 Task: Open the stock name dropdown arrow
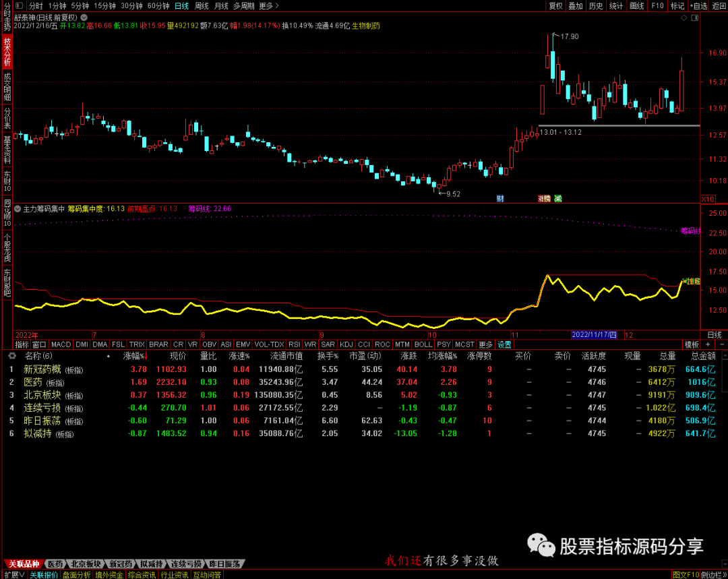[x=84, y=17]
